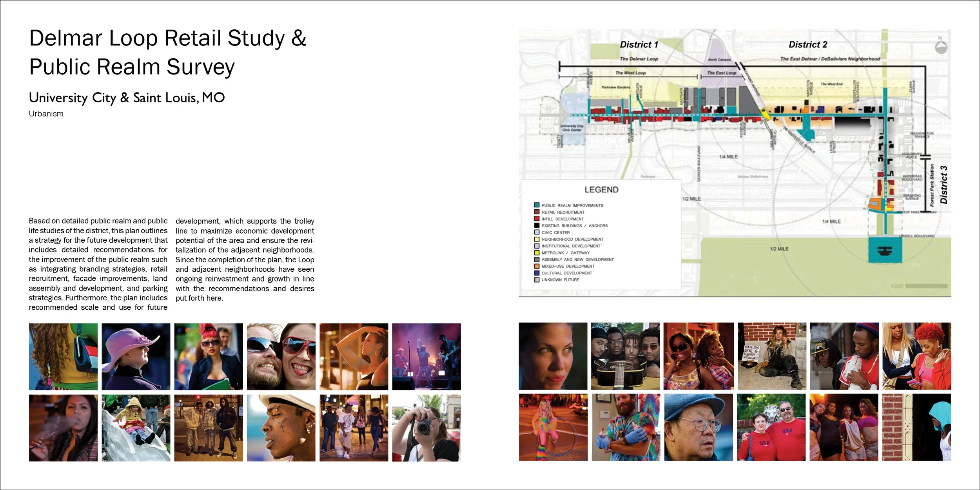Open the group of women at night photo
This screenshot has width=980, height=490.
[x=844, y=428]
